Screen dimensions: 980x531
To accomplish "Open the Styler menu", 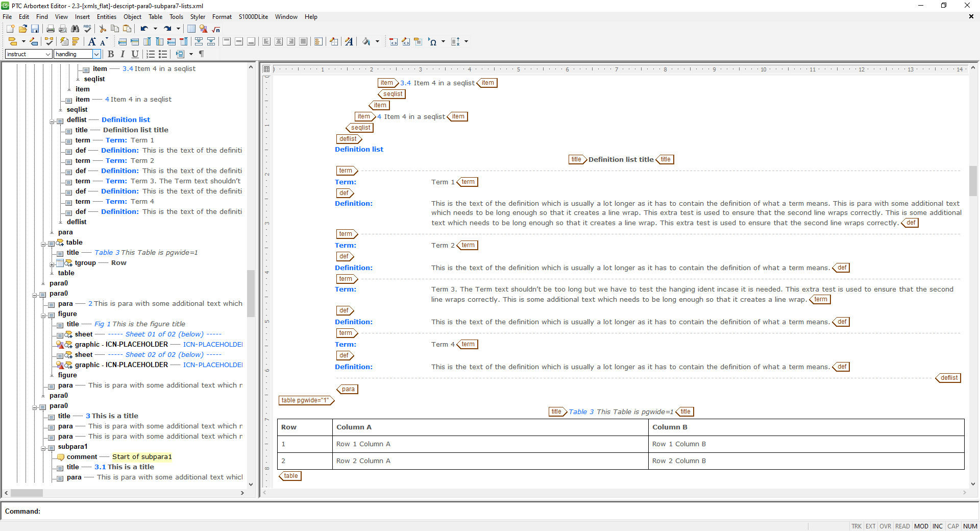I will 198,16.
